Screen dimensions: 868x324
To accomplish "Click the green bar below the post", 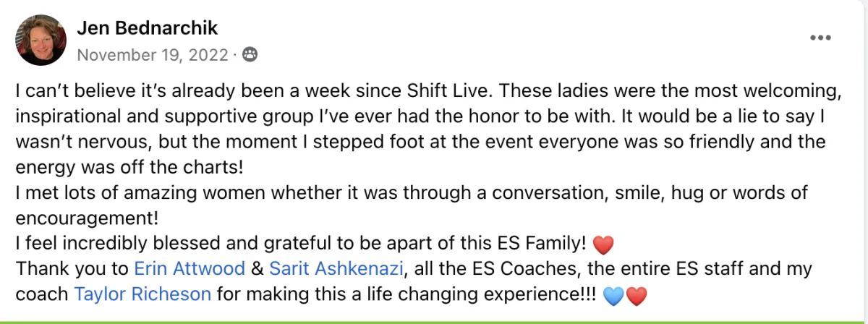I will (x=434, y=321).
